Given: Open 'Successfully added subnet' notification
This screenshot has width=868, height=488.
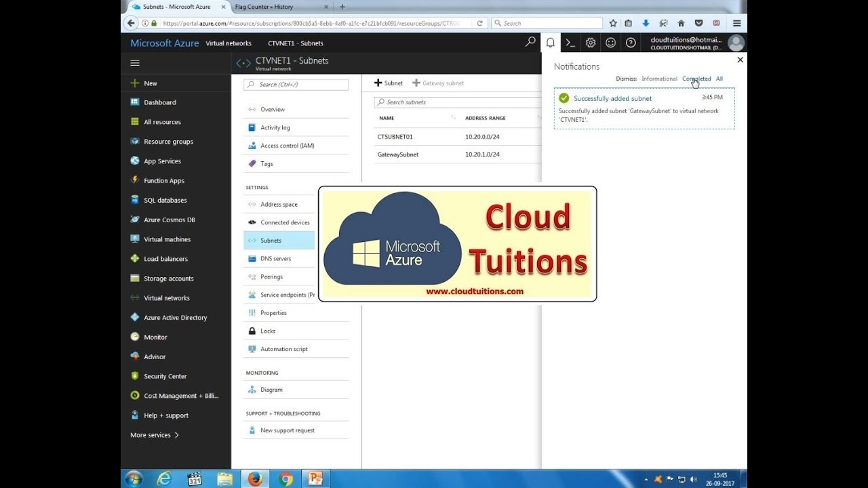Looking at the screenshot, I should tap(644, 108).
